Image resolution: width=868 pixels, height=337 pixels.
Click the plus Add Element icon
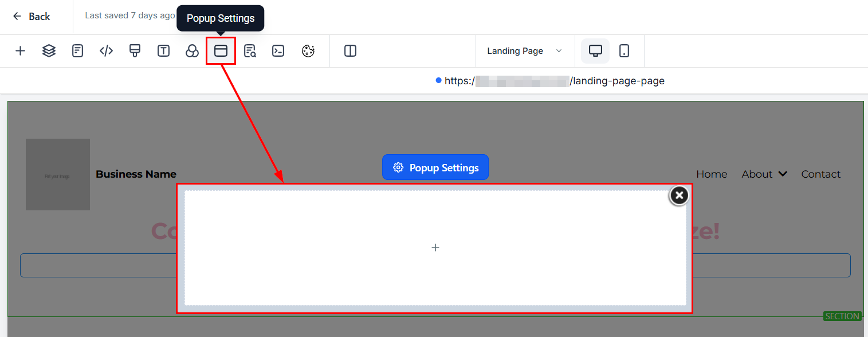click(x=20, y=51)
